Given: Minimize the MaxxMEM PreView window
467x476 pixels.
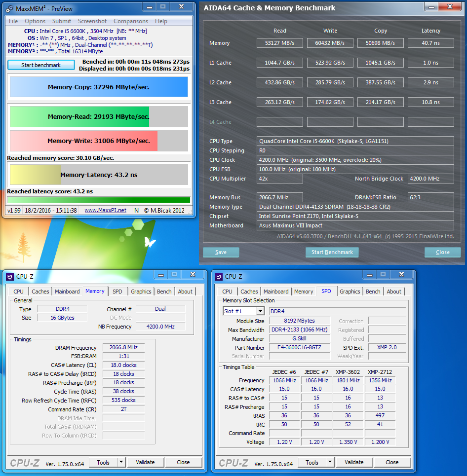Looking at the screenshot, I should point(149,7).
